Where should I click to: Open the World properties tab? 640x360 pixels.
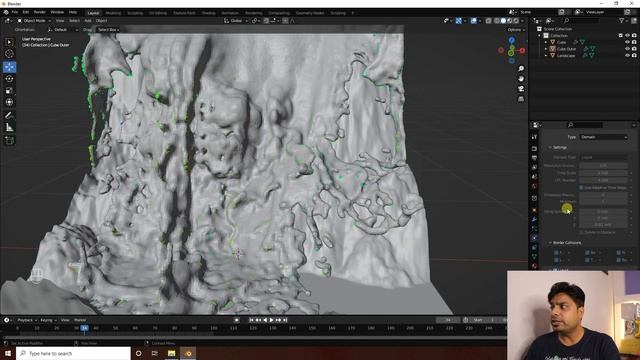pos(534,186)
